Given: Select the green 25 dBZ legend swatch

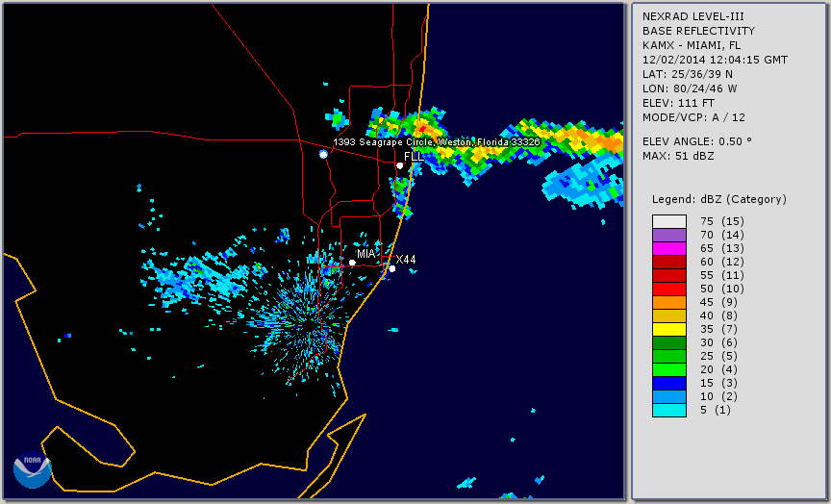Looking at the screenshot, I should click(669, 356).
